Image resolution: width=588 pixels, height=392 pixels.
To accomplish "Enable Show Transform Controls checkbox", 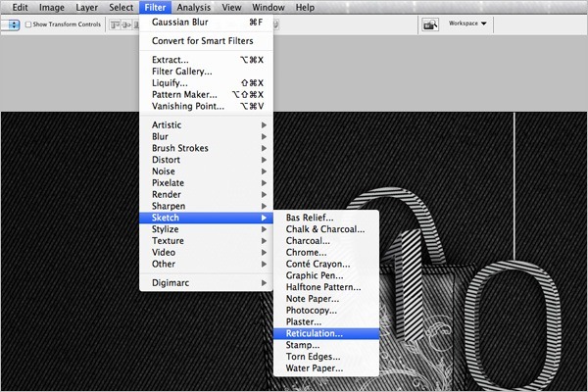I will pyautogui.click(x=28, y=24).
